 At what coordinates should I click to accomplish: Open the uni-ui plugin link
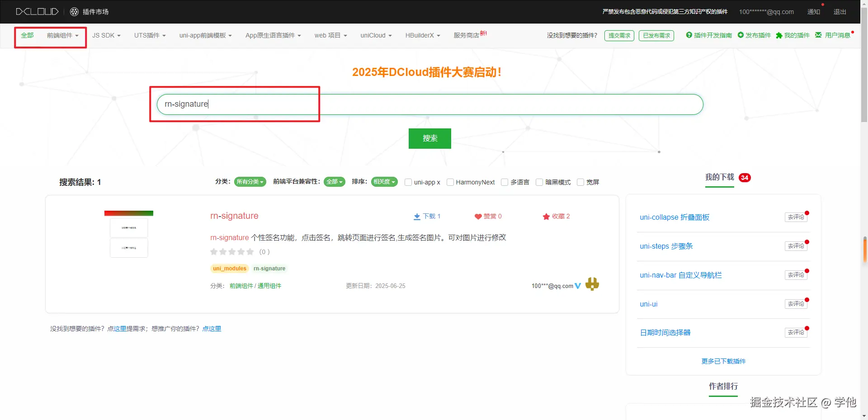[x=648, y=304]
